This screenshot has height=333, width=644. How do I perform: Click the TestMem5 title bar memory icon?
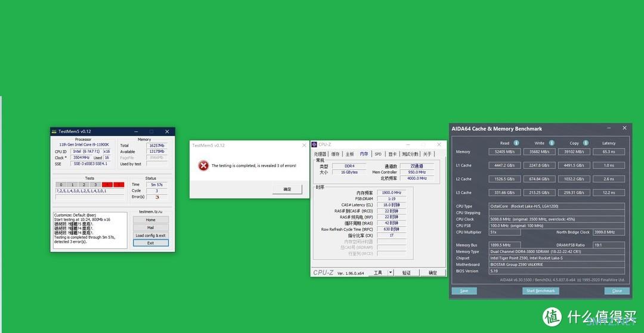coord(54,131)
